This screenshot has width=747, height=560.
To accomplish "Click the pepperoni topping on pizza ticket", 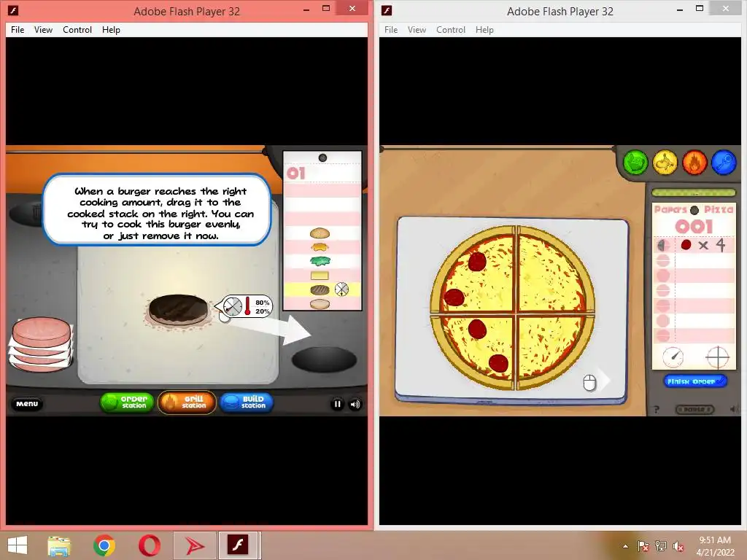I will pyautogui.click(x=686, y=245).
